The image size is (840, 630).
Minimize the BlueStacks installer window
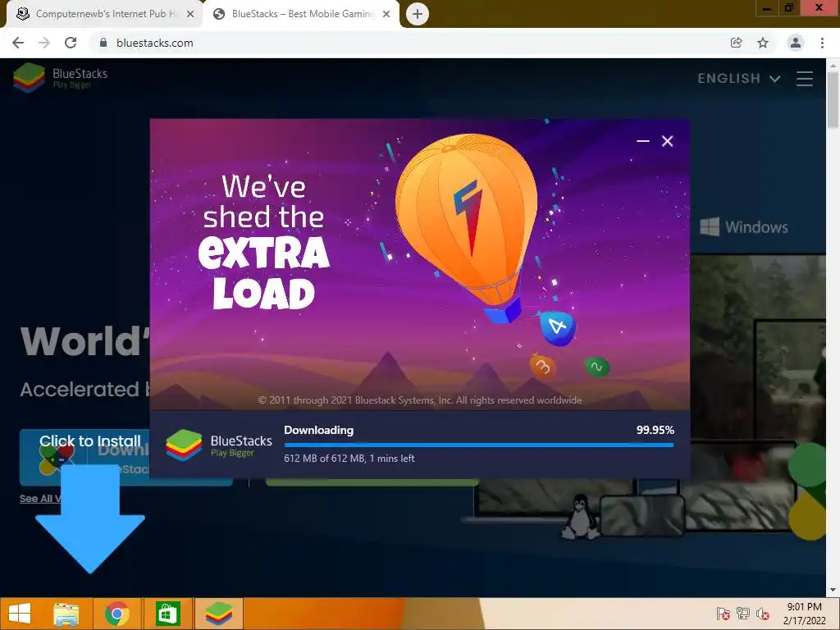pos(643,141)
